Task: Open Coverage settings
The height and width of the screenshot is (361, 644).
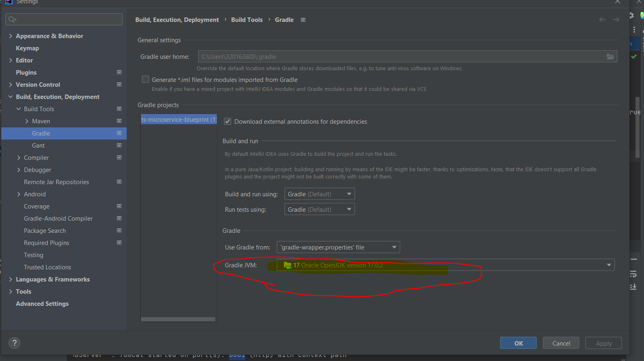Action: pyautogui.click(x=37, y=206)
